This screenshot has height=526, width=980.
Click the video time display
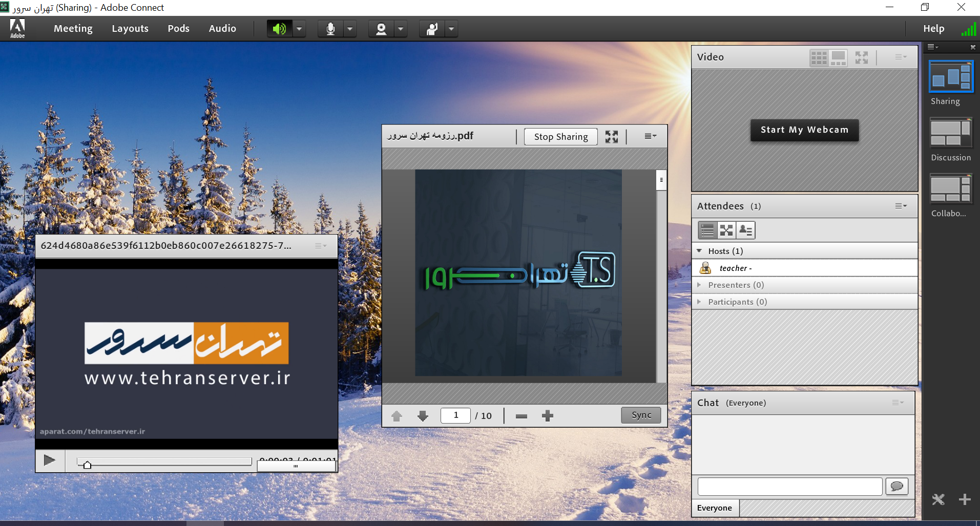click(297, 460)
